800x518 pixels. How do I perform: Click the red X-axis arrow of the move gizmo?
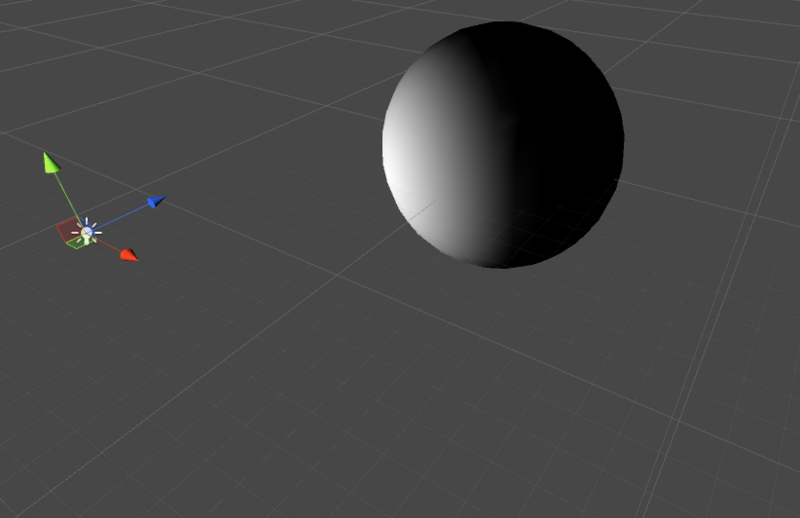[129, 255]
